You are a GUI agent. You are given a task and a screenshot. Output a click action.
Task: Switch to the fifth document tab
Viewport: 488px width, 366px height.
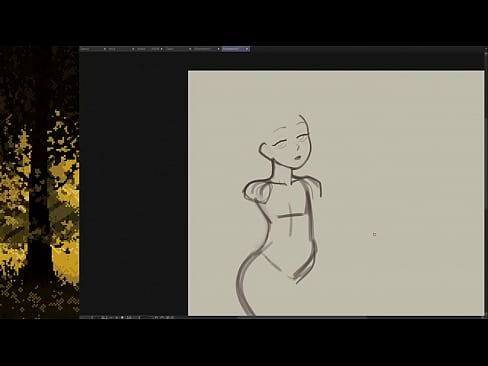(x=205, y=49)
